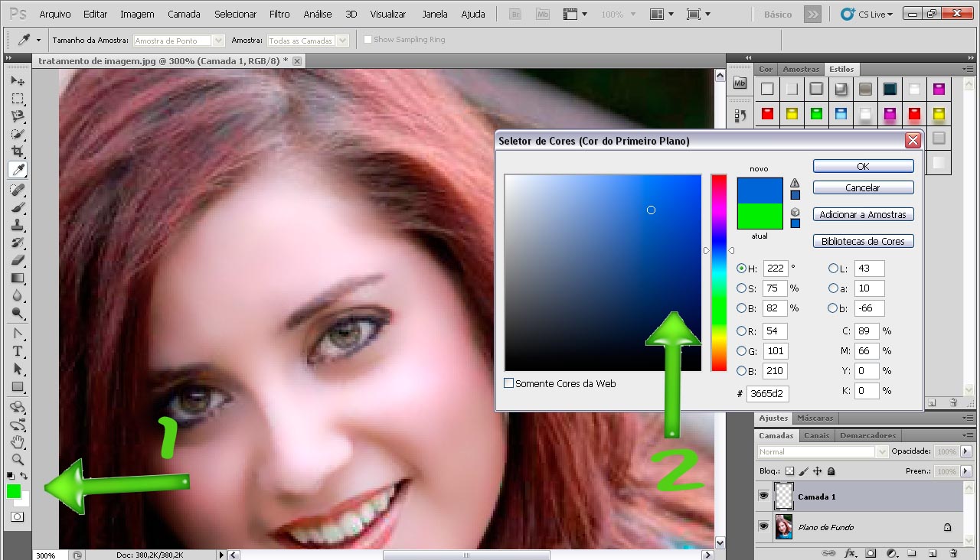
Task: Toggle Quick Mask mode
Action: [17, 517]
